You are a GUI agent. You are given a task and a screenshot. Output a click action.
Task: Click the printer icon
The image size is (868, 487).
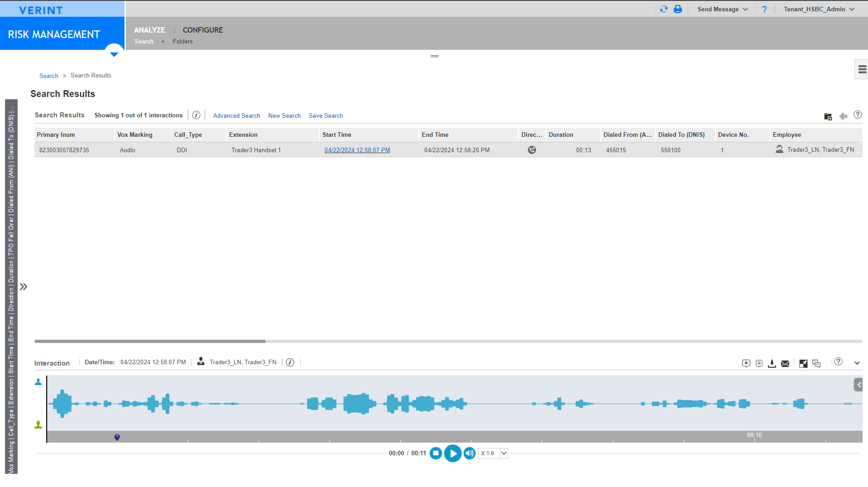tap(678, 9)
